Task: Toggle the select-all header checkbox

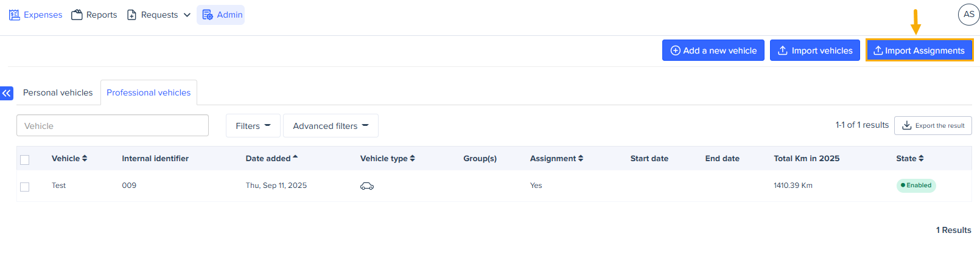Action: [25, 159]
